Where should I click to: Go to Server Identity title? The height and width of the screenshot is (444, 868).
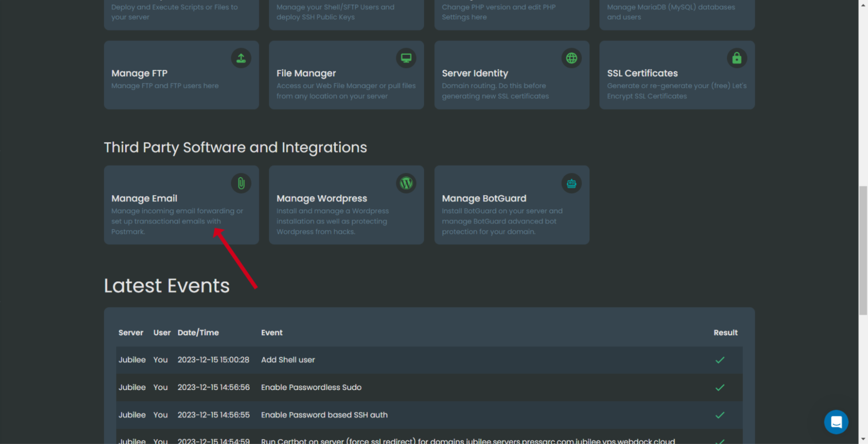tap(475, 73)
